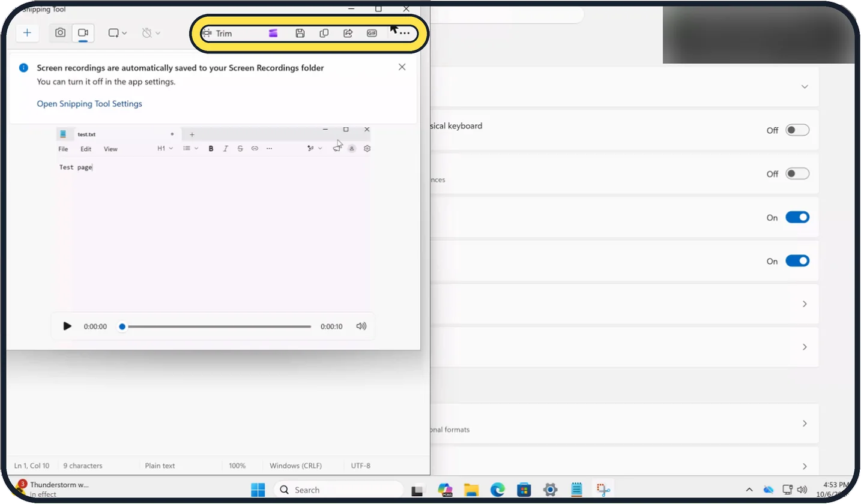This screenshot has width=861, height=504.
Task: Open the Windows Start menu
Action: click(x=258, y=490)
